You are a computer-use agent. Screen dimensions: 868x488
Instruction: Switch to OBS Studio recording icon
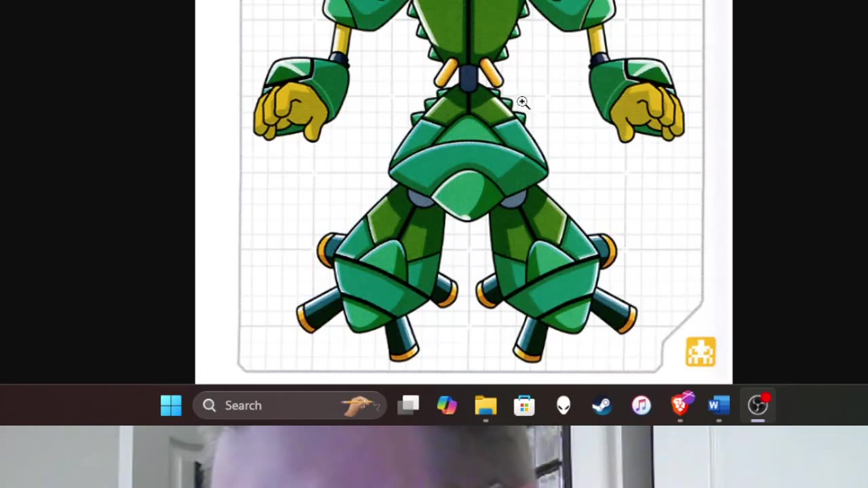758,405
